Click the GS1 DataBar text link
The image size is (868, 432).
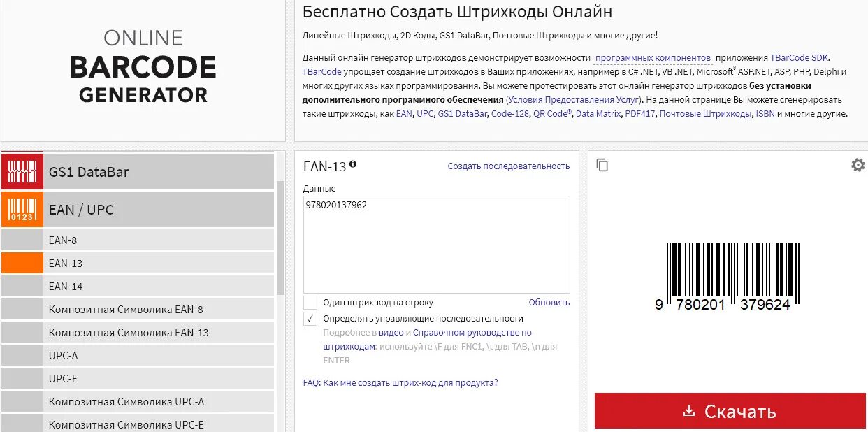462,113
